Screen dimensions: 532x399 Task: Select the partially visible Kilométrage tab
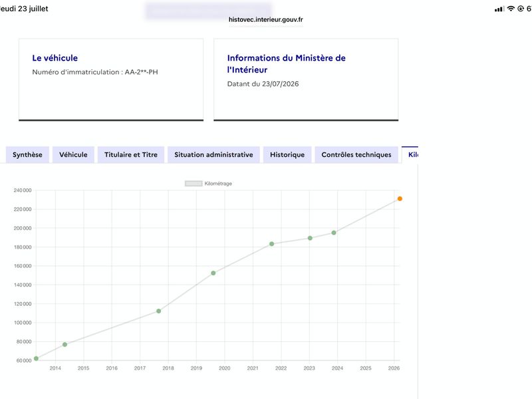[x=410, y=155]
